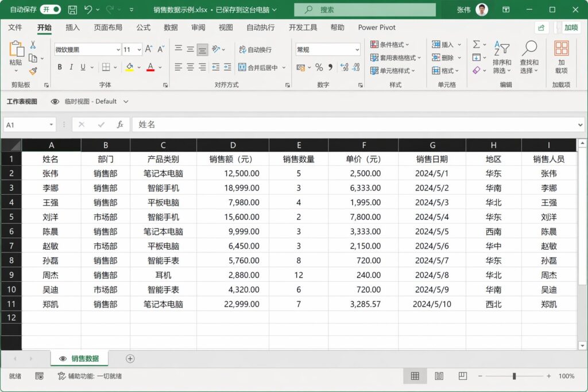This screenshot has height=392, width=588.
Task: Click the text orientation icon
Action: tap(216, 49)
